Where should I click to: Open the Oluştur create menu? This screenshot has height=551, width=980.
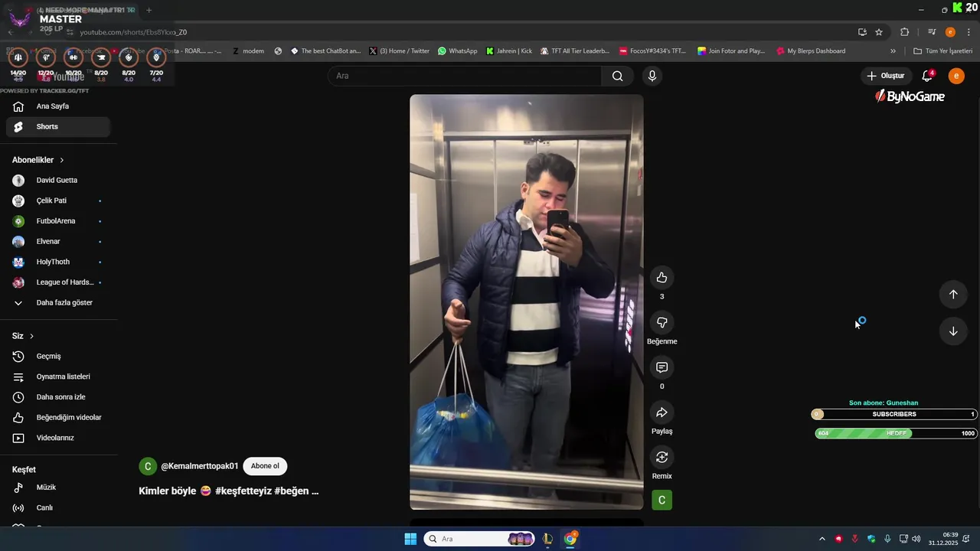[x=886, y=76]
